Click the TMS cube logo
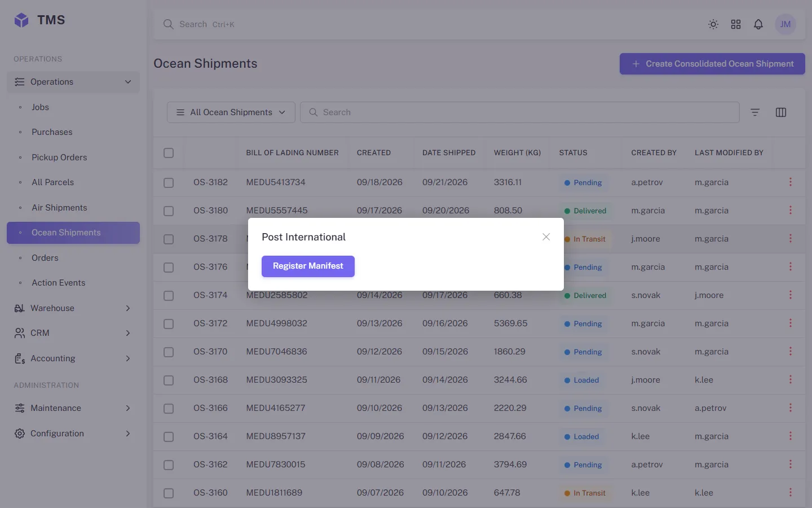This screenshot has height=508, width=812. click(21, 20)
